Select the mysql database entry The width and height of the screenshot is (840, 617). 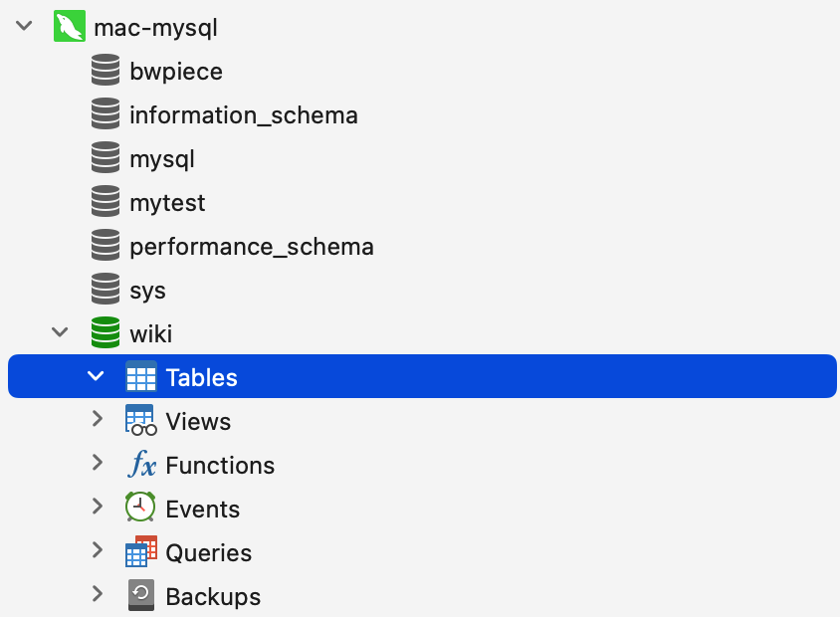tap(162, 159)
